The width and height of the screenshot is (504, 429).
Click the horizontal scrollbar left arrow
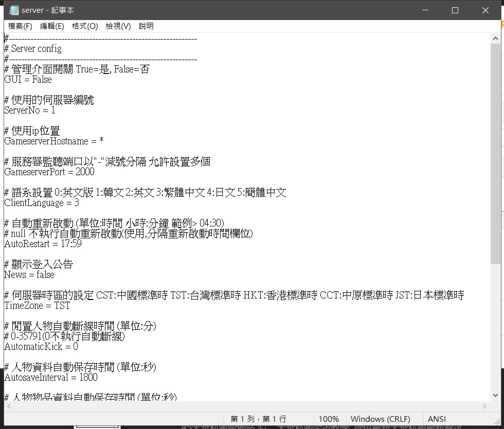click(x=9, y=406)
